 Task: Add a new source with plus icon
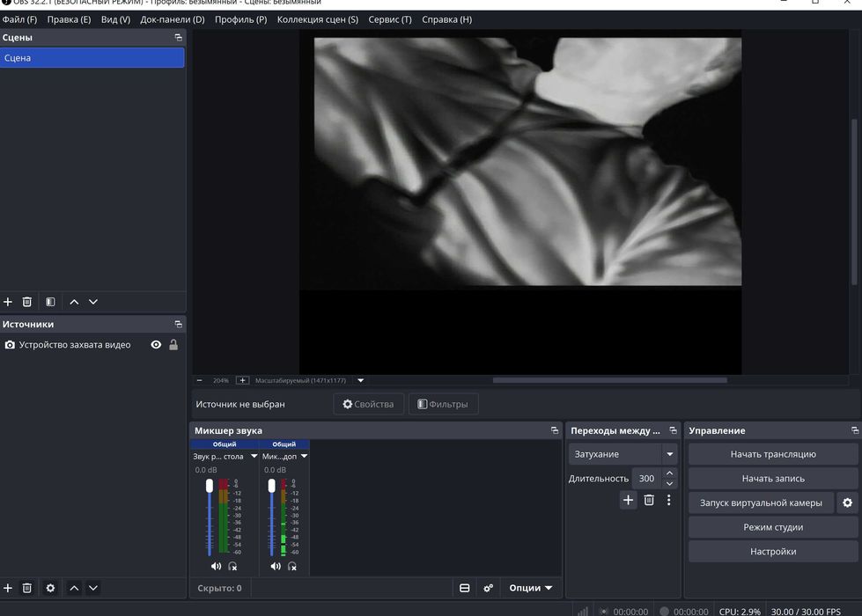point(8,588)
